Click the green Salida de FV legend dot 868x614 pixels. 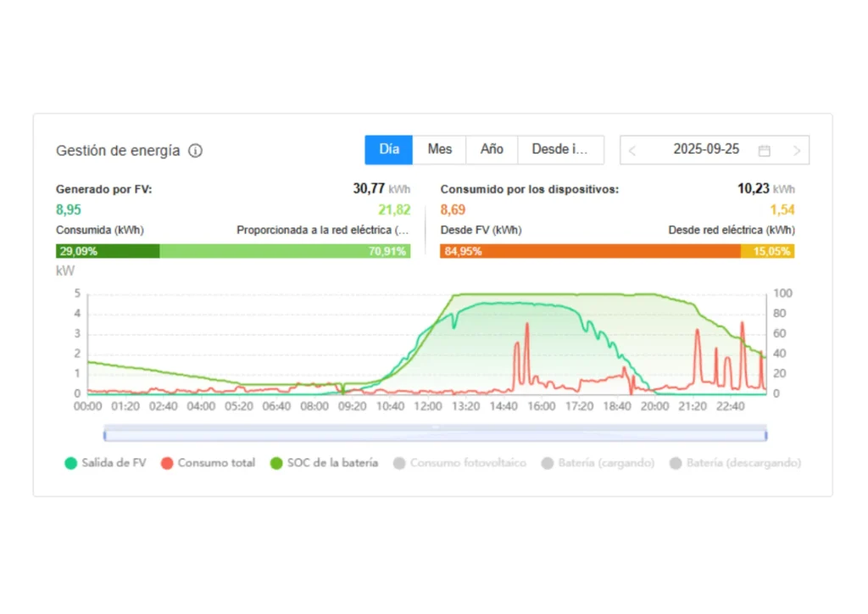[x=71, y=463]
